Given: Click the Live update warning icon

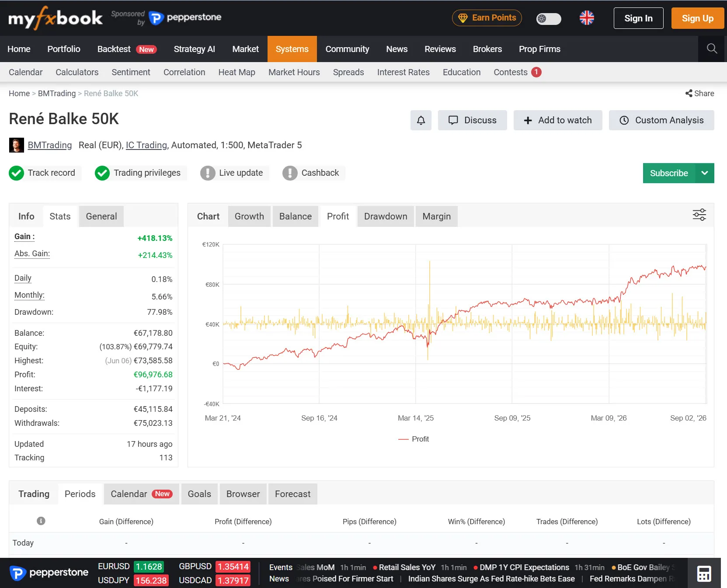Looking at the screenshot, I should [208, 173].
